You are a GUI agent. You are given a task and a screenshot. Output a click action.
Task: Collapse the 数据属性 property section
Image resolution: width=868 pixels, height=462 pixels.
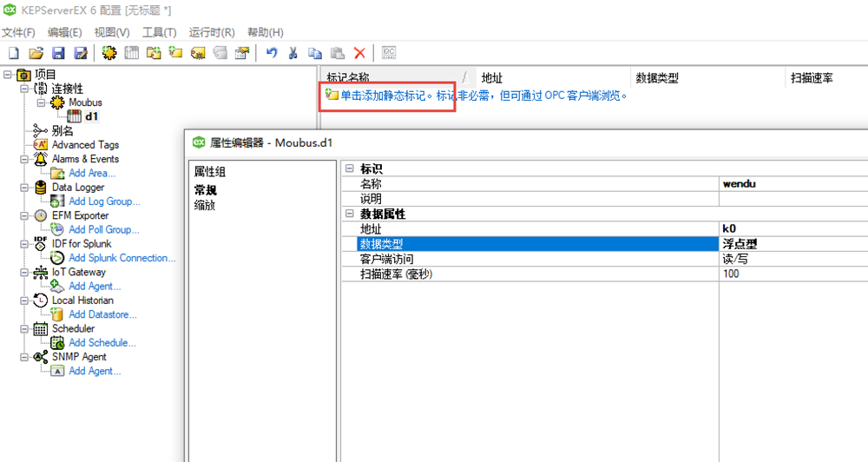[x=349, y=214]
